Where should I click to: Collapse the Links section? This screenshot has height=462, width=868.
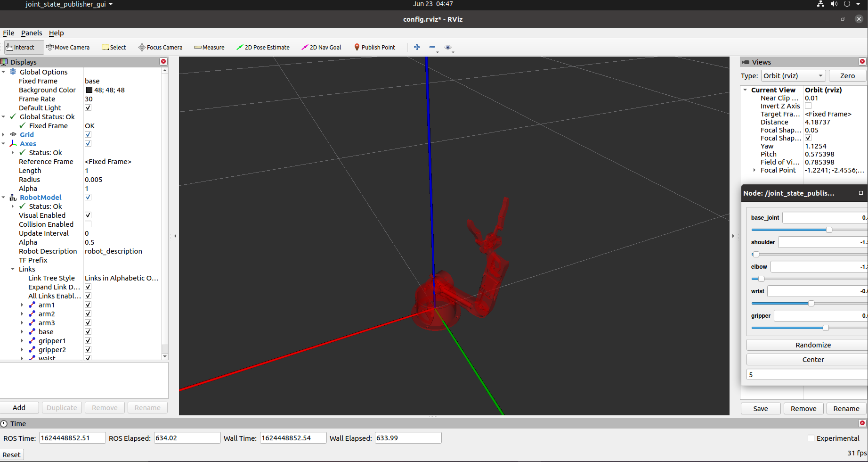[x=13, y=269]
